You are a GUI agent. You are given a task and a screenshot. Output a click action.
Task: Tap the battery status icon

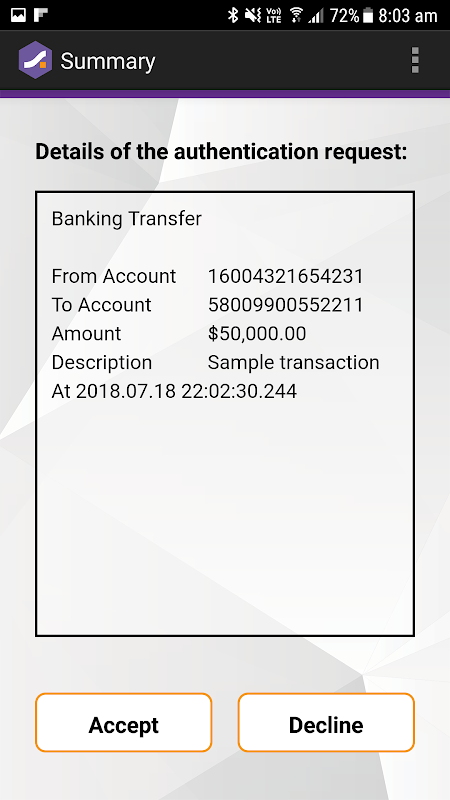point(368,16)
